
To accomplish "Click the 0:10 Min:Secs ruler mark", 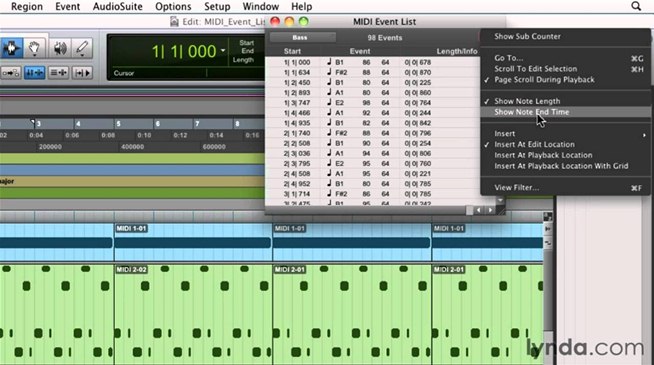I will tap(144, 135).
